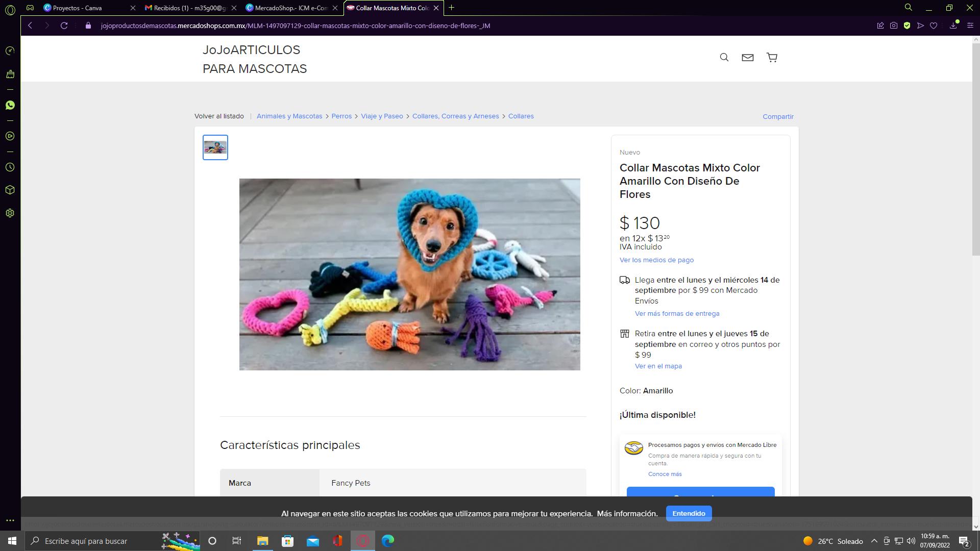Open WhatsApp in browser sidebar
Screen dimensions: 980x551
[x=10, y=105]
